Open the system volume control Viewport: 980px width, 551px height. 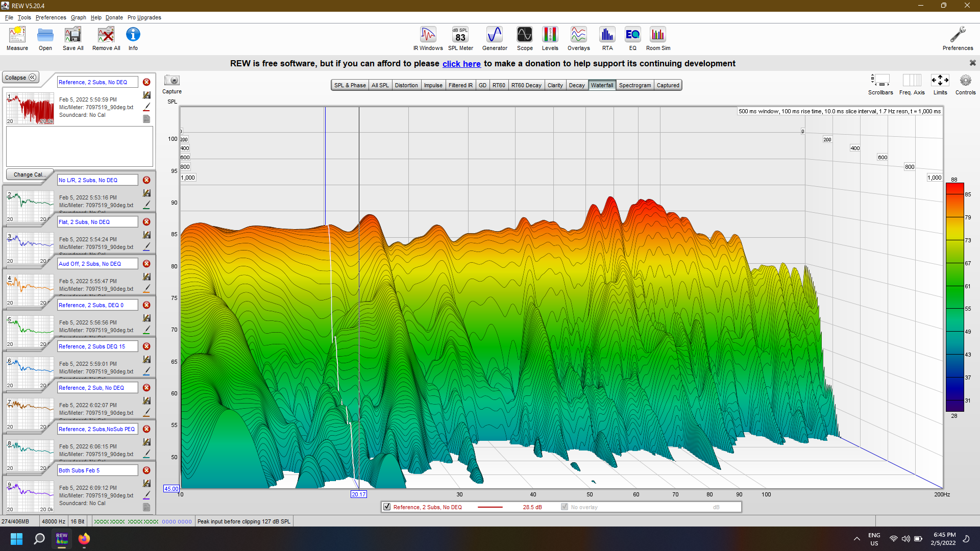(905, 539)
